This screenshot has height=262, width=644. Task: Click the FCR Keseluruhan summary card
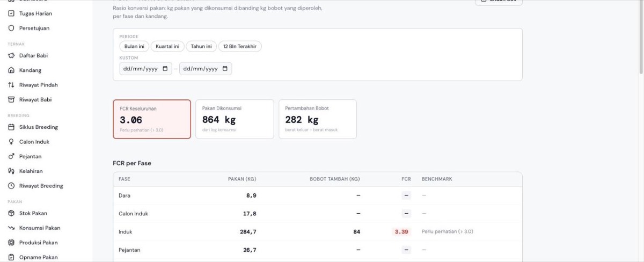pyautogui.click(x=152, y=119)
